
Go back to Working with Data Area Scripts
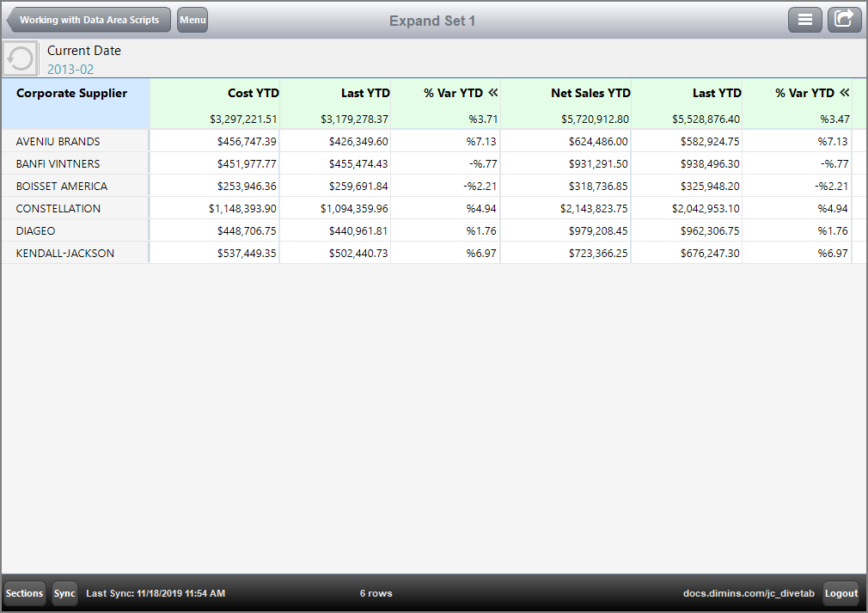89,20
